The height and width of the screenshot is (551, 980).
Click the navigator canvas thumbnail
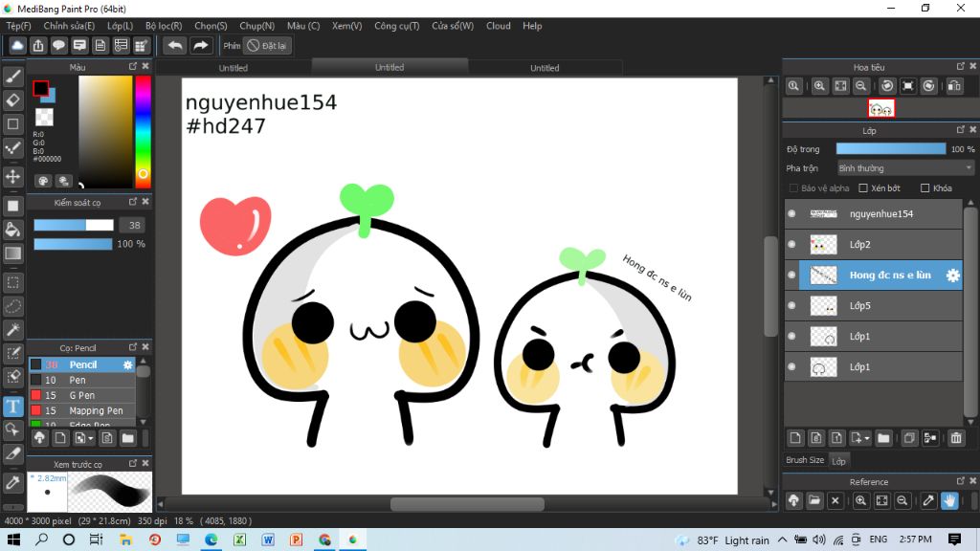click(881, 109)
